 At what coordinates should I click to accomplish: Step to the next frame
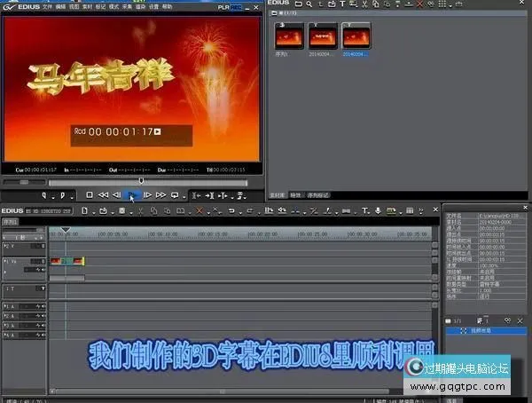coord(147,195)
